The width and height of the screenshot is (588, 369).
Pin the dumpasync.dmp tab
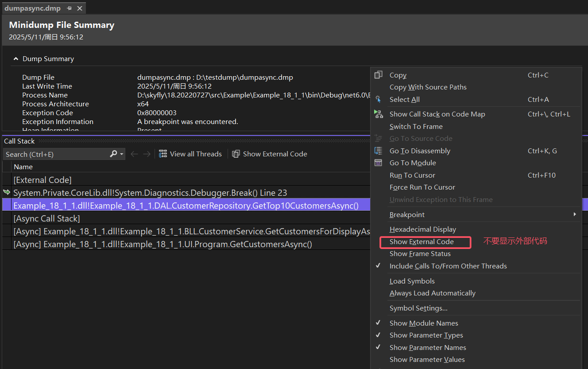click(x=70, y=8)
